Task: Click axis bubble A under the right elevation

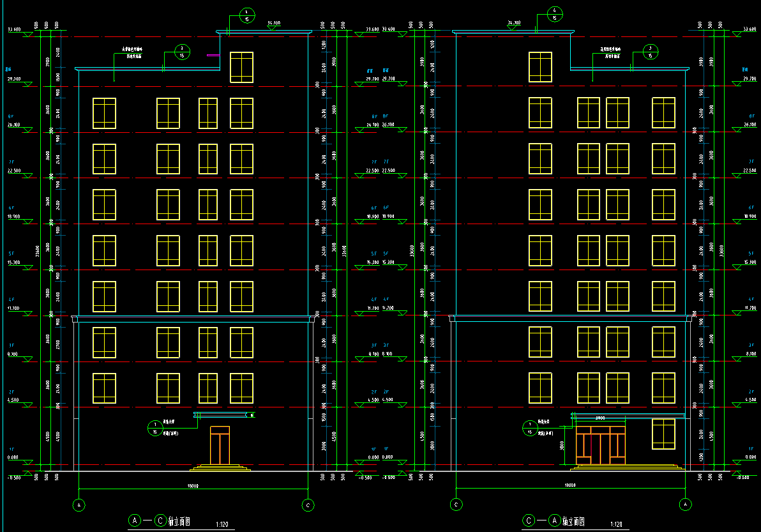Action: [685, 505]
